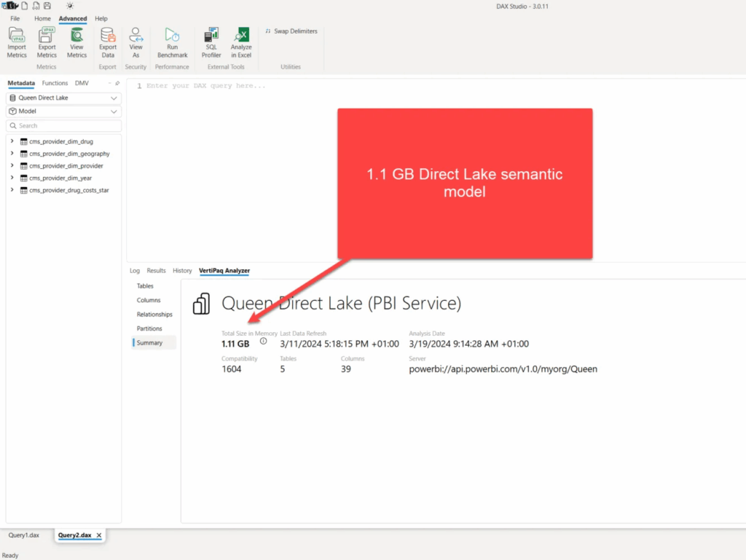The height and width of the screenshot is (560, 746).
Task: Expand cms_provider_dim_provider table node
Action: point(12,165)
